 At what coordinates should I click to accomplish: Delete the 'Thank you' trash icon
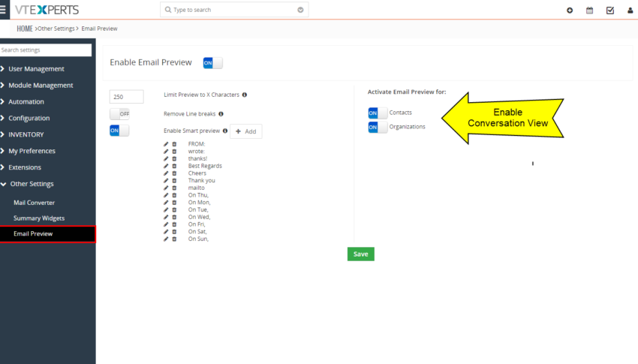(x=174, y=181)
